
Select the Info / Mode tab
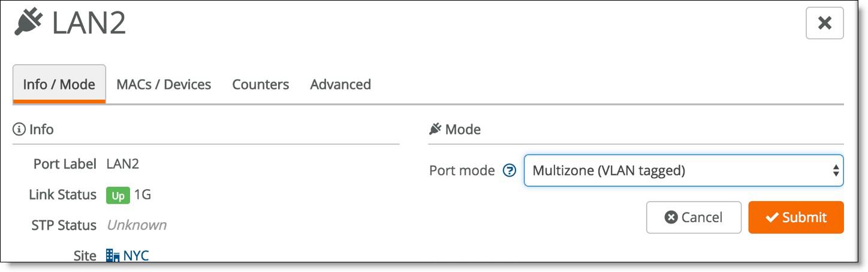click(x=59, y=85)
